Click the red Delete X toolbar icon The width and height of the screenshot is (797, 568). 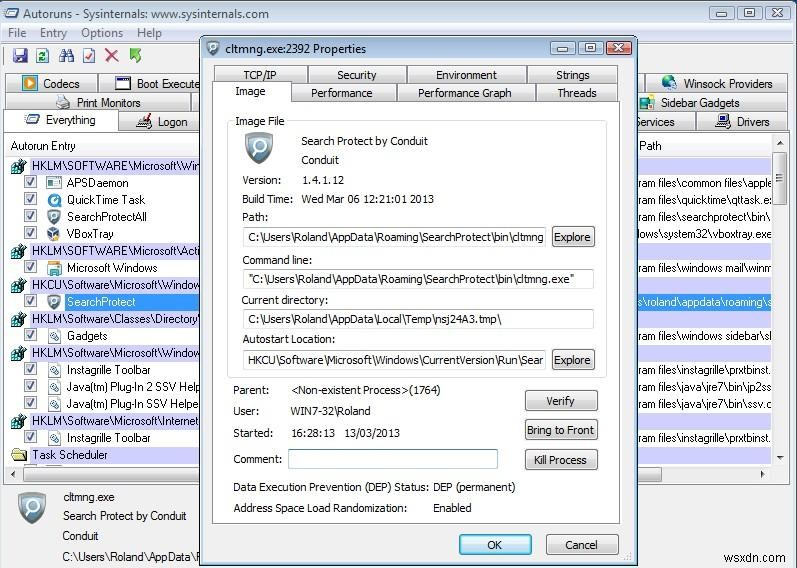point(112,55)
